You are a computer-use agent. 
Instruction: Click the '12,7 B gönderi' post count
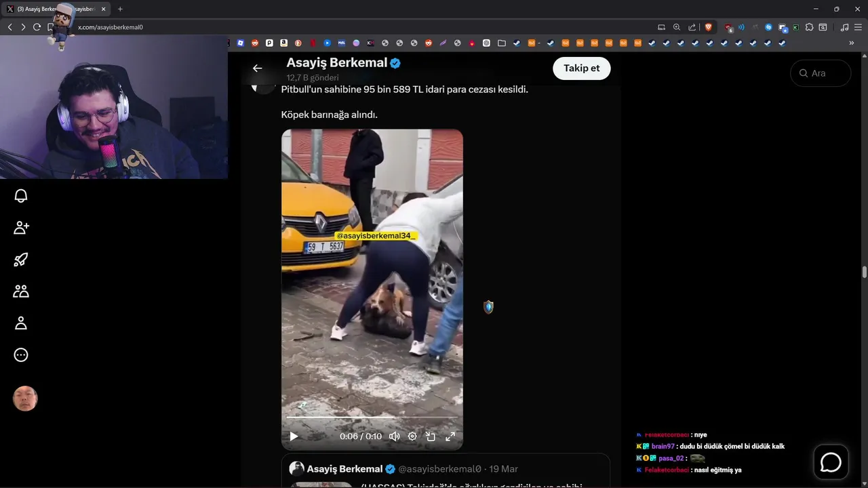point(313,77)
